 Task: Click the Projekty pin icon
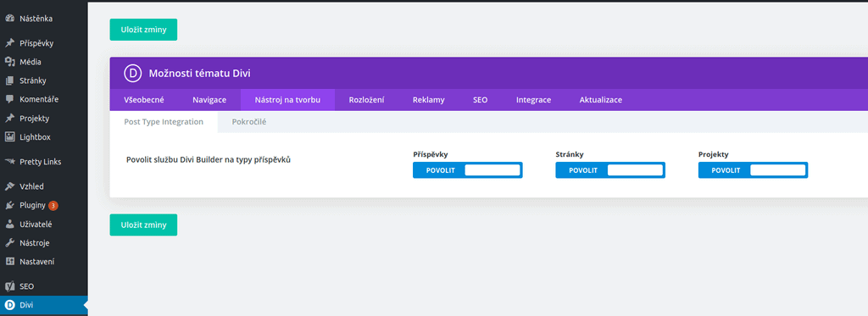click(9, 119)
